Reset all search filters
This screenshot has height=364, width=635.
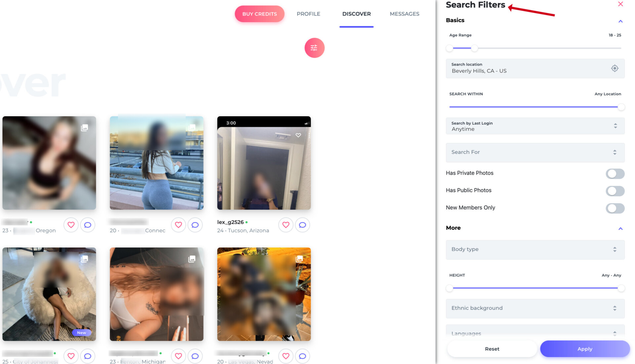[x=492, y=349]
